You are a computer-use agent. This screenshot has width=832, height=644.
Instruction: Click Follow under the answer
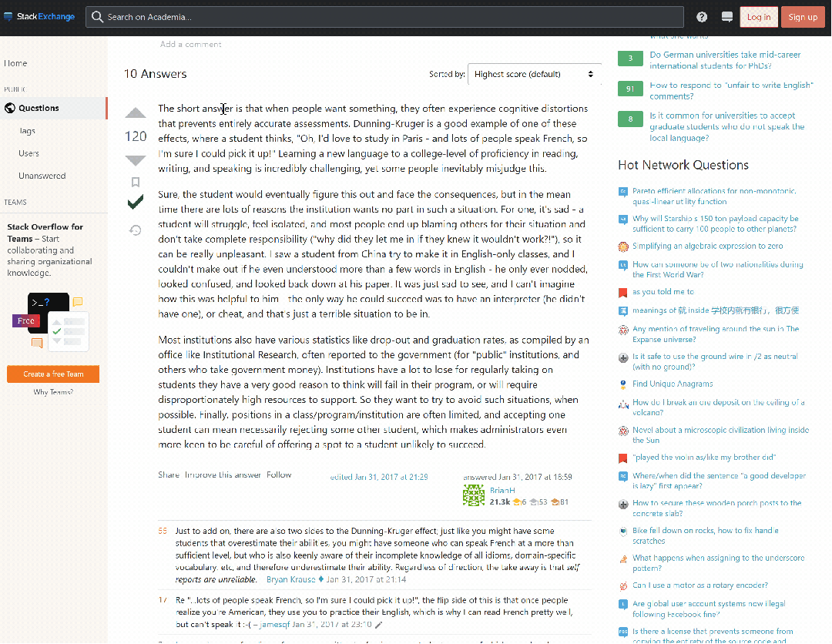tap(279, 475)
